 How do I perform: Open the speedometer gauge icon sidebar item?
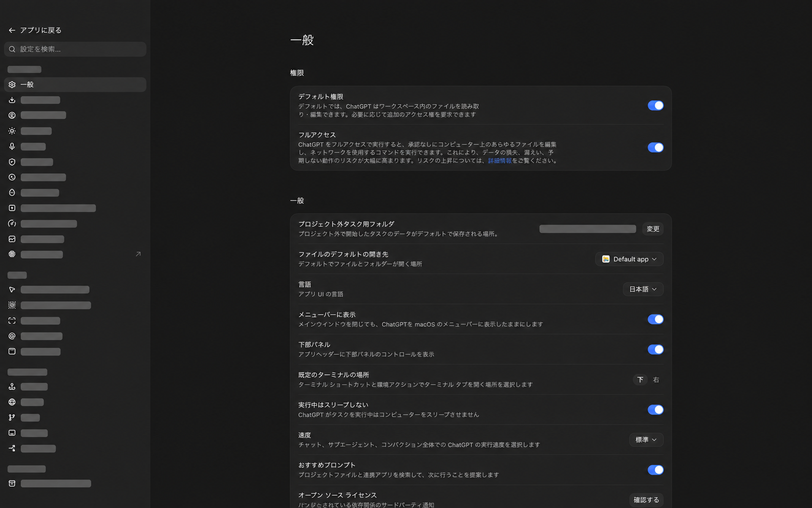[x=12, y=224]
